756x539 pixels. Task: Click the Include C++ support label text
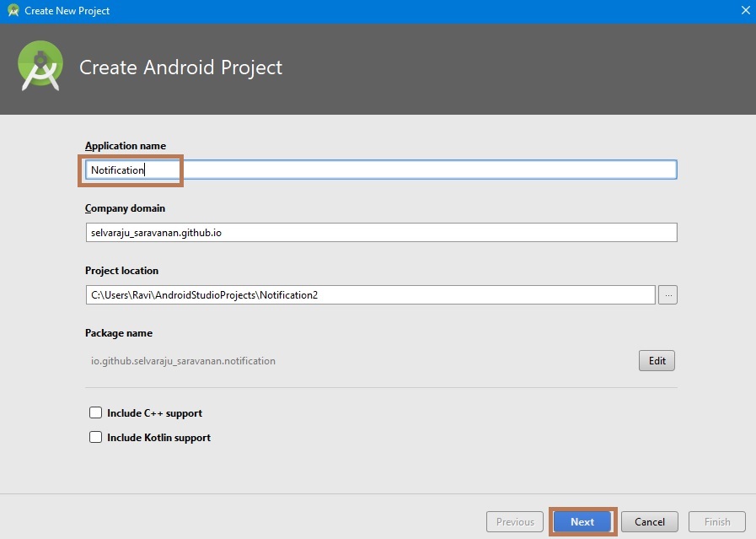[155, 413]
